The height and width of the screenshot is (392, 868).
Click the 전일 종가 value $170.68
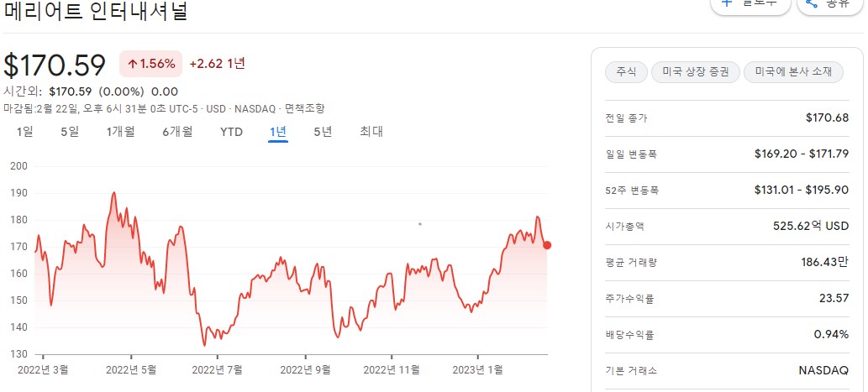(x=827, y=118)
